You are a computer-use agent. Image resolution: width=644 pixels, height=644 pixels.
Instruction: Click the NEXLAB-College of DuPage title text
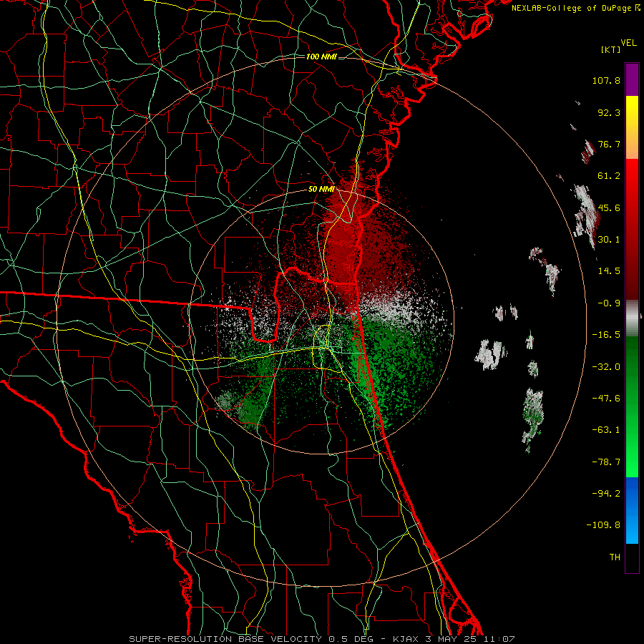coord(575,8)
